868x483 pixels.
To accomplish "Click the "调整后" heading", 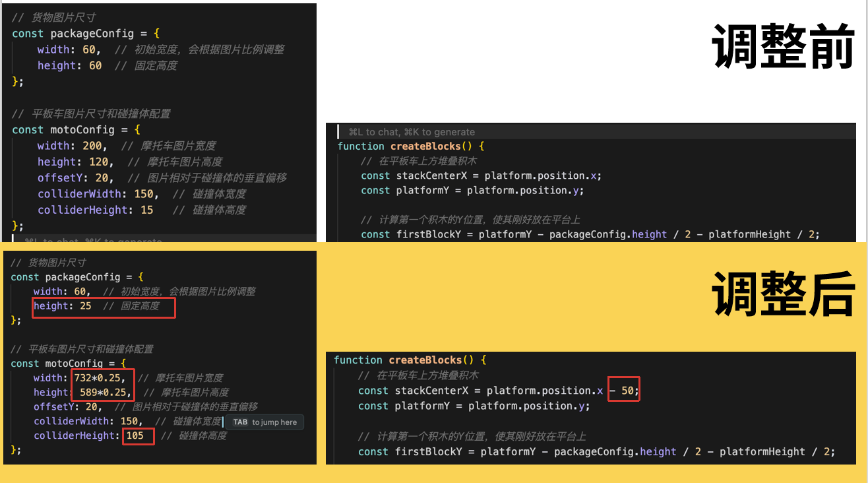I will (x=784, y=293).
